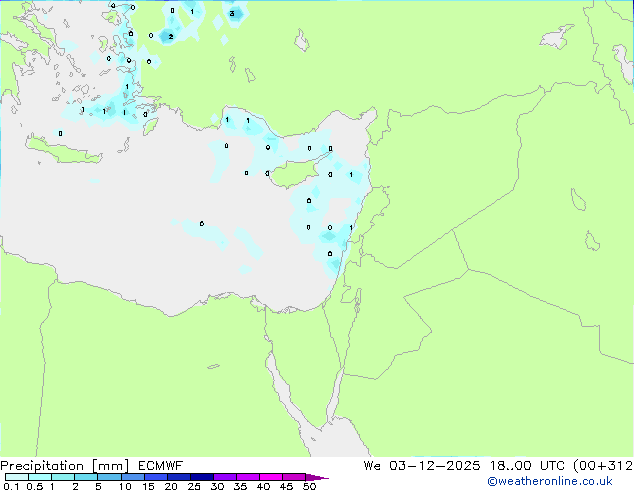Image resolution: width=634 pixels, height=490 pixels.
Task: Click the forecast date '03-12-2025'
Action: click(x=435, y=466)
